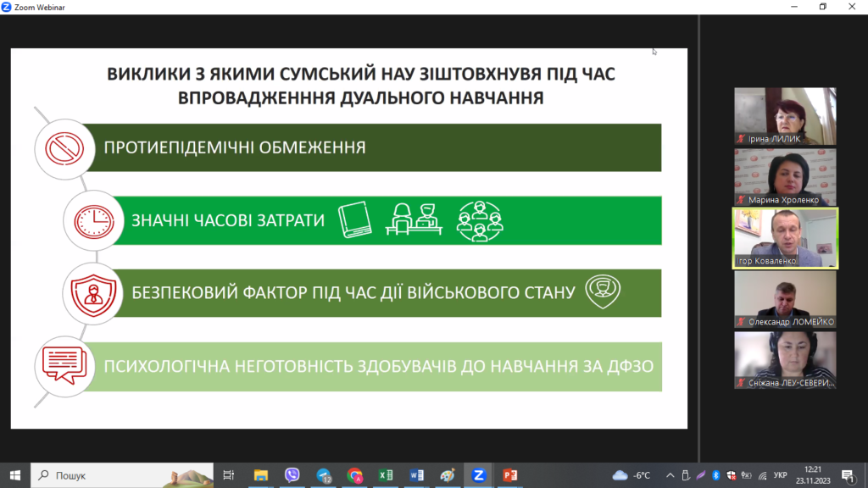Switch to Word in the taskbar
This screenshot has height=488, width=868.
pyautogui.click(x=416, y=475)
